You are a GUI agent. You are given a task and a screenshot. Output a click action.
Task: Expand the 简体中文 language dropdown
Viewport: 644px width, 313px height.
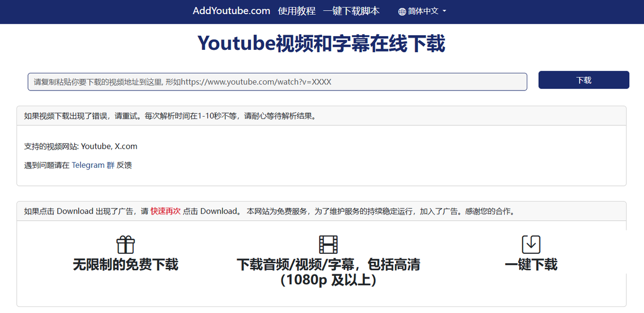423,11
